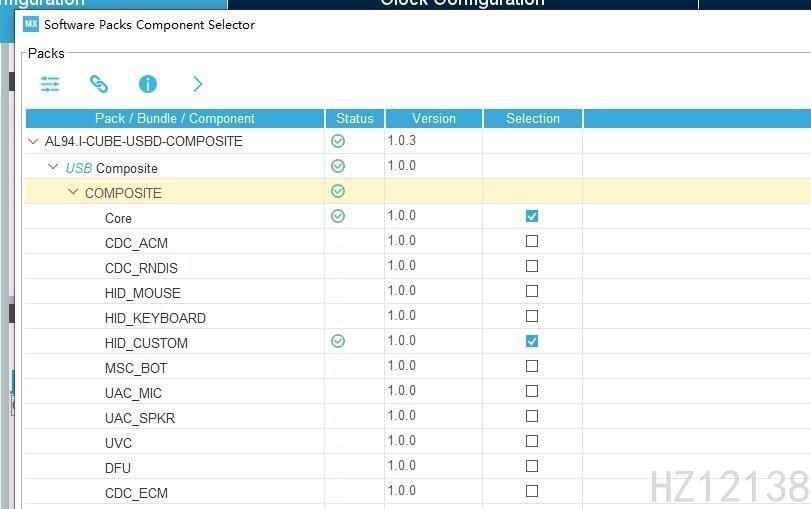Sort by Pack / Bundle / Component header
The image size is (811, 509).
[x=175, y=118]
